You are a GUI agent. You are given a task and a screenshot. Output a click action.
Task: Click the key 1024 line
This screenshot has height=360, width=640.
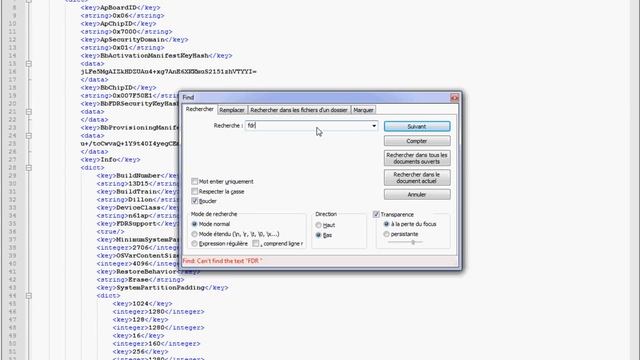pos(142,304)
